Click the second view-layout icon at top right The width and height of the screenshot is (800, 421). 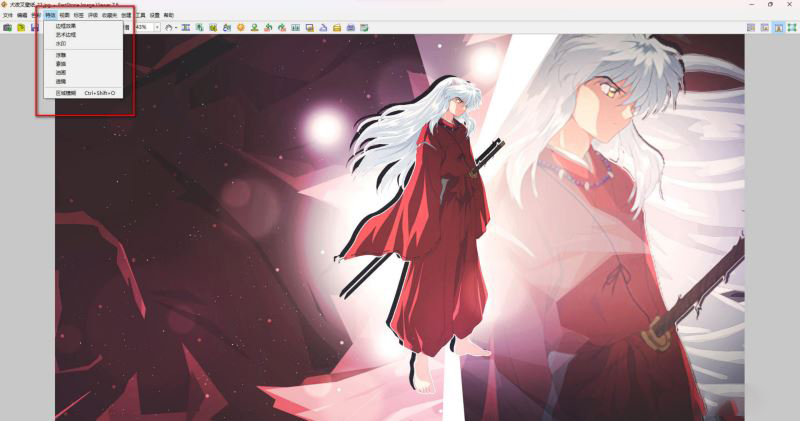click(765, 28)
